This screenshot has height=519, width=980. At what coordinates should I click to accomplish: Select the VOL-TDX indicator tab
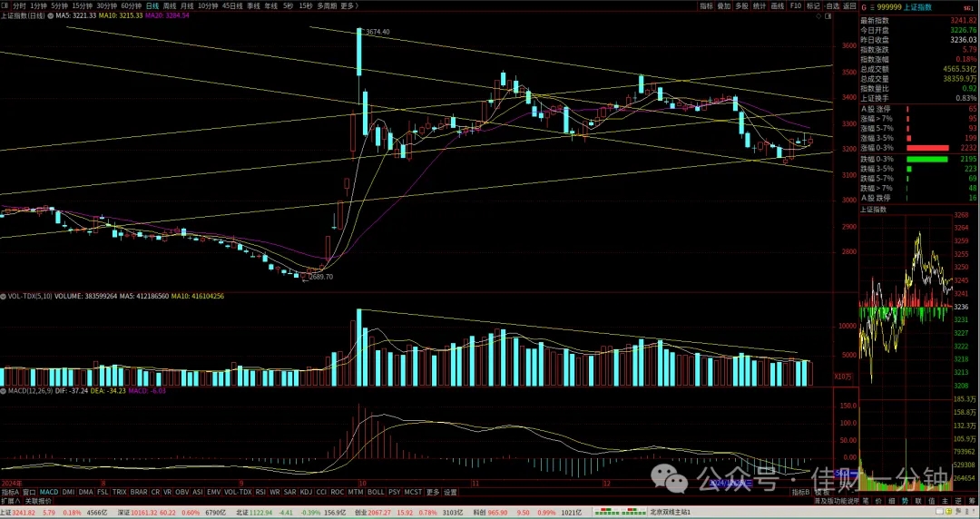238,492
